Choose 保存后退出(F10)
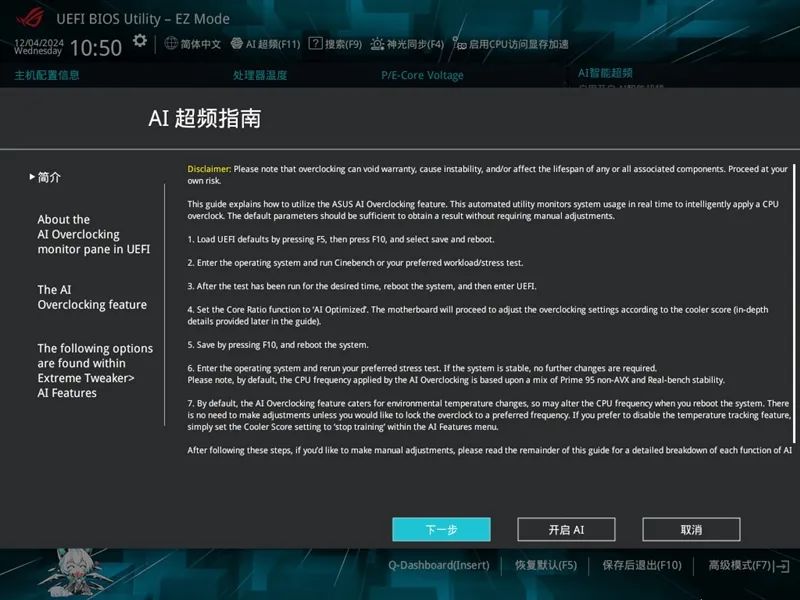The height and width of the screenshot is (600, 800). point(642,565)
